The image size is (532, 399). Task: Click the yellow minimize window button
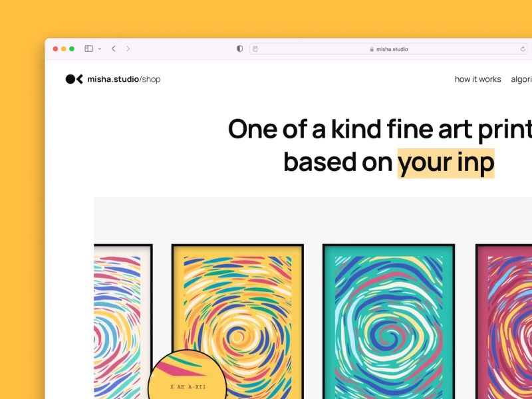pos(63,49)
